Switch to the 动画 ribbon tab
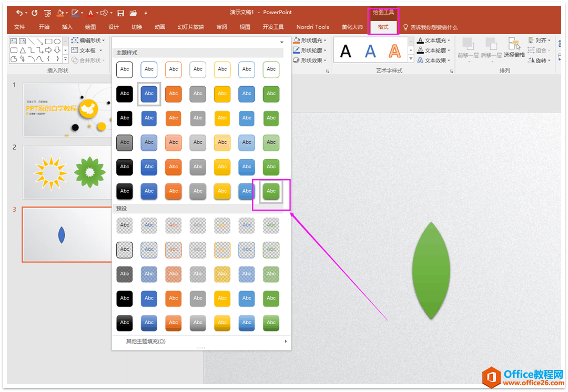The height and width of the screenshot is (392, 568). [160, 27]
